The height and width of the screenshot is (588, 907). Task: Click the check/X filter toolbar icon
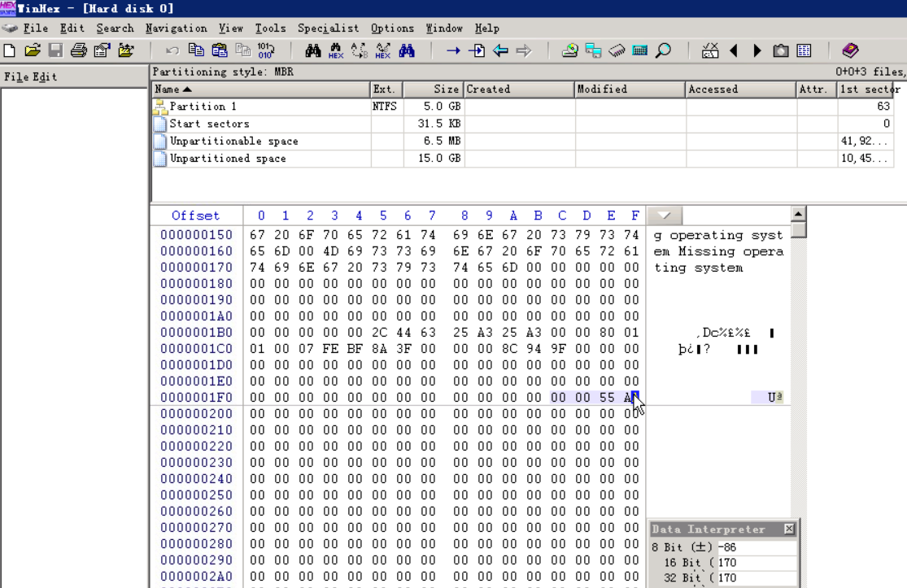point(710,51)
